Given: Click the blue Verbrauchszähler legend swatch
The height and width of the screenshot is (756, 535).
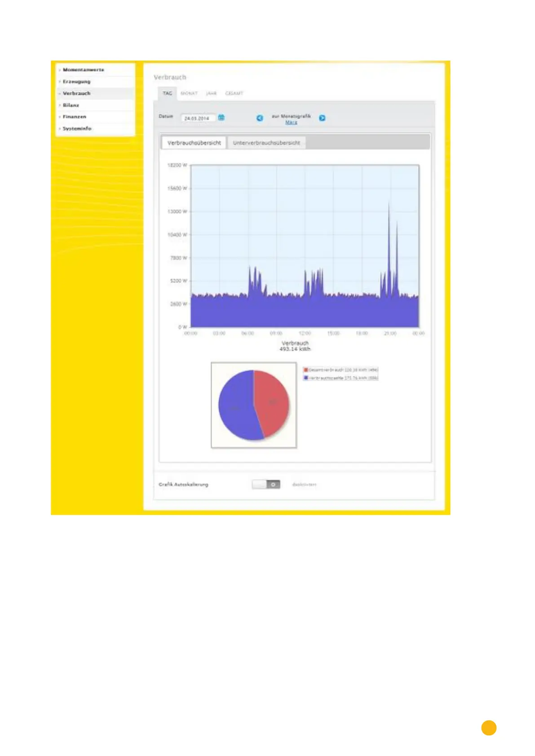Looking at the screenshot, I should tap(306, 378).
